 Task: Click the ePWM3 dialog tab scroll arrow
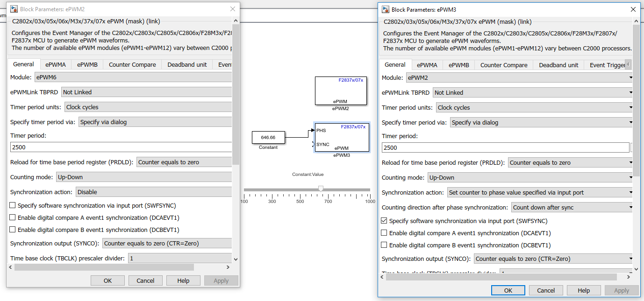628,64
